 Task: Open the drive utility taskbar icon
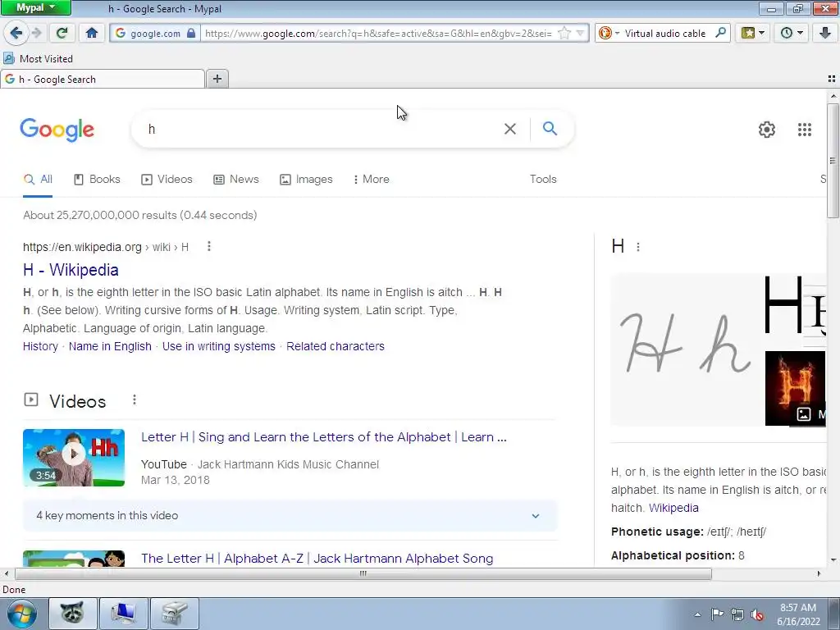(x=175, y=614)
